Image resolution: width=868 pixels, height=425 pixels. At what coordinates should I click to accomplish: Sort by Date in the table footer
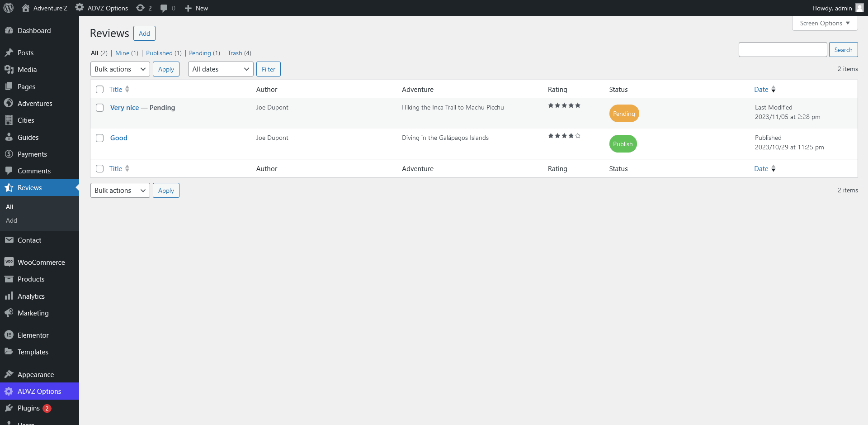click(765, 168)
